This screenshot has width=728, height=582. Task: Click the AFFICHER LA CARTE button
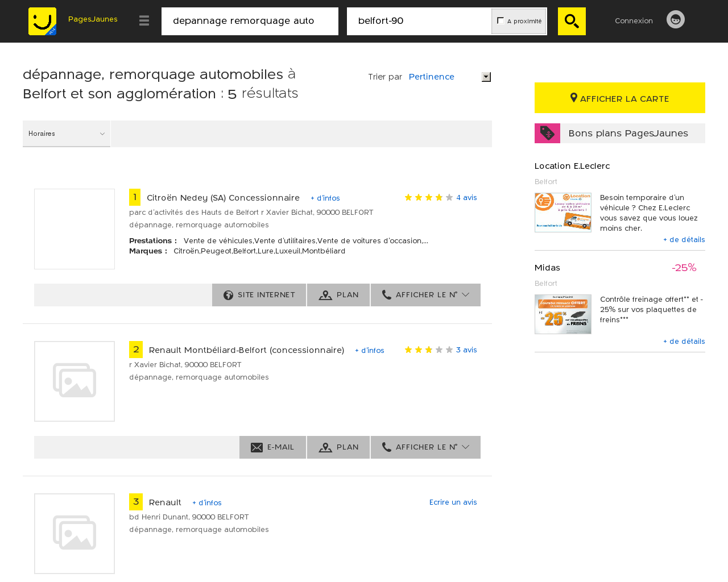620,98
